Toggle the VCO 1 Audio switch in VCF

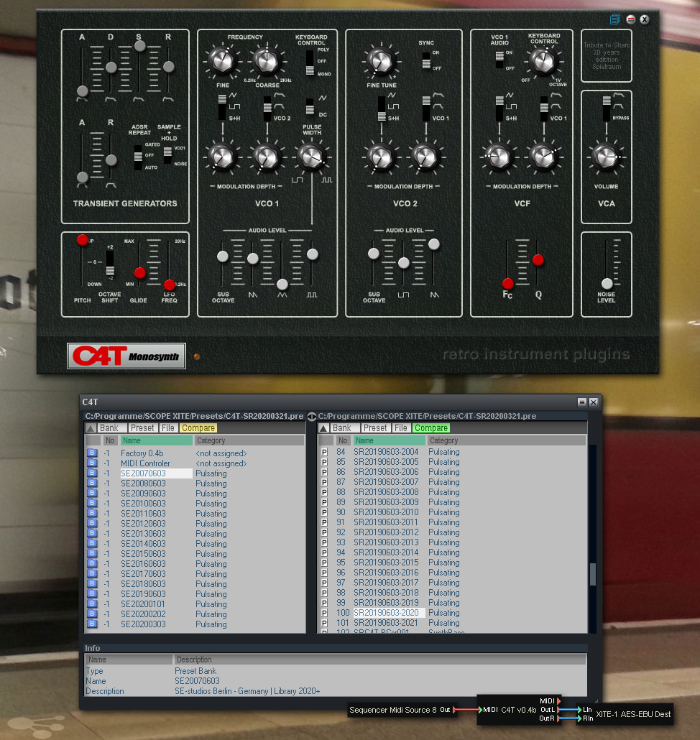coord(499,60)
